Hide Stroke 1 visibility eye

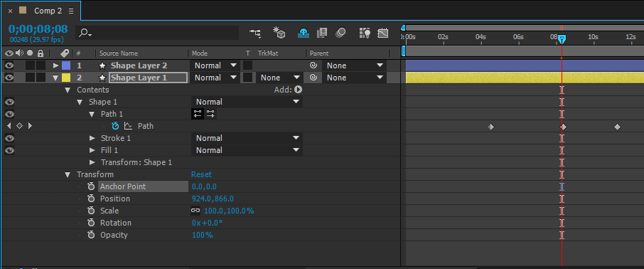pos(9,138)
